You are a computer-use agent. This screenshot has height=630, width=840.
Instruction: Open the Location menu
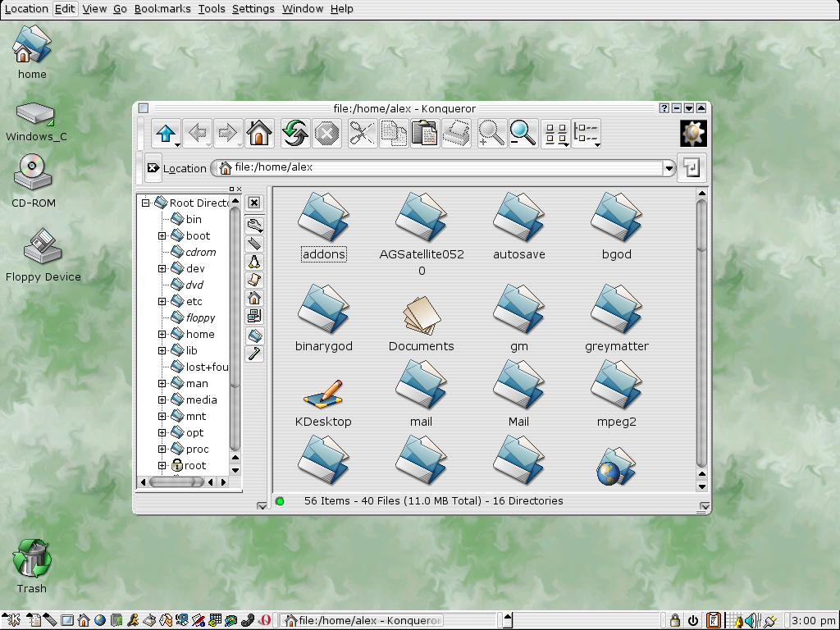(26, 8)
